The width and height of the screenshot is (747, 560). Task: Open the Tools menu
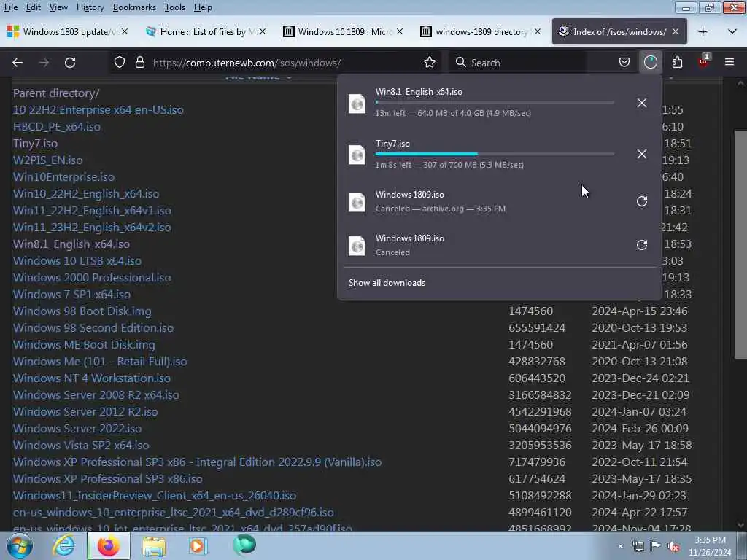point(175,7)
